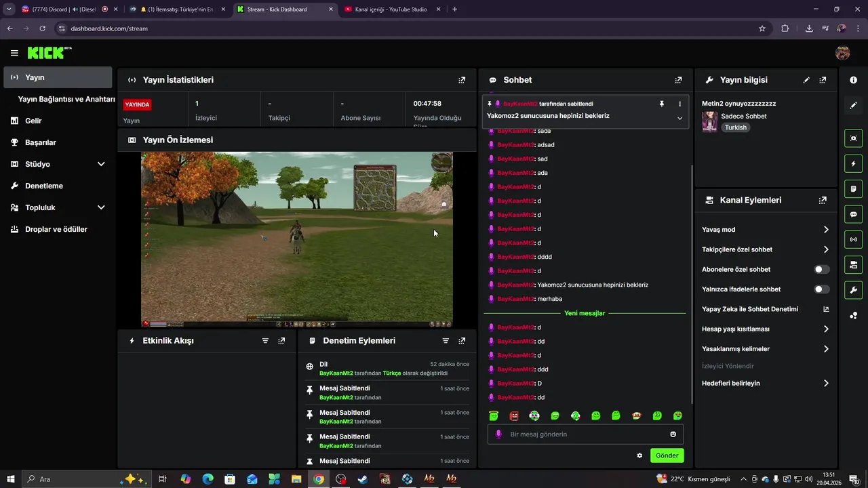Open Hedefleri belirleyin options arrow
This screenshot has width=868, height=488.
tap(826, 383)
